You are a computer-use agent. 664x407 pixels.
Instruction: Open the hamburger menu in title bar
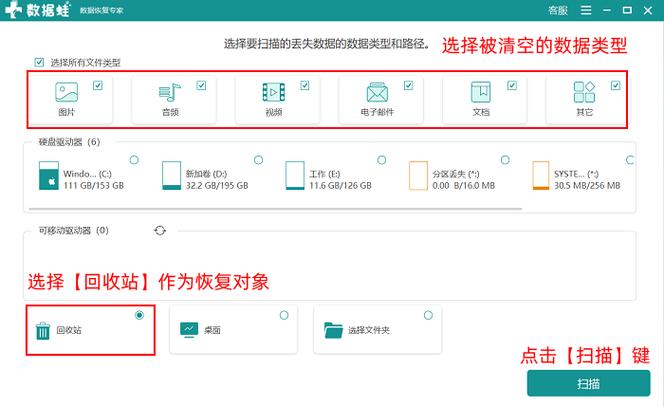(586, 10)
